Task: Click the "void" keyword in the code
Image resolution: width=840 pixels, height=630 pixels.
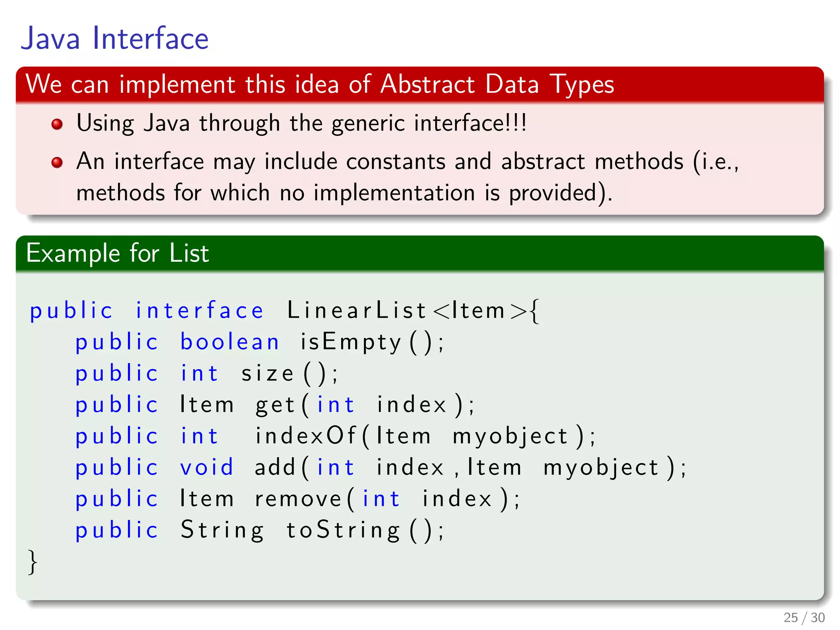Action: point(207,468)
